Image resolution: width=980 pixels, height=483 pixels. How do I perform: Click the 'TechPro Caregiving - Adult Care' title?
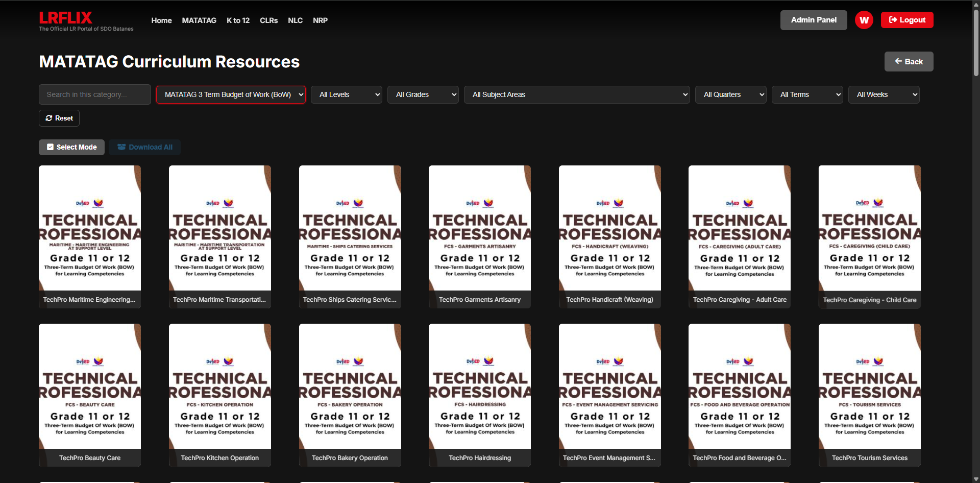coord(740,300)
